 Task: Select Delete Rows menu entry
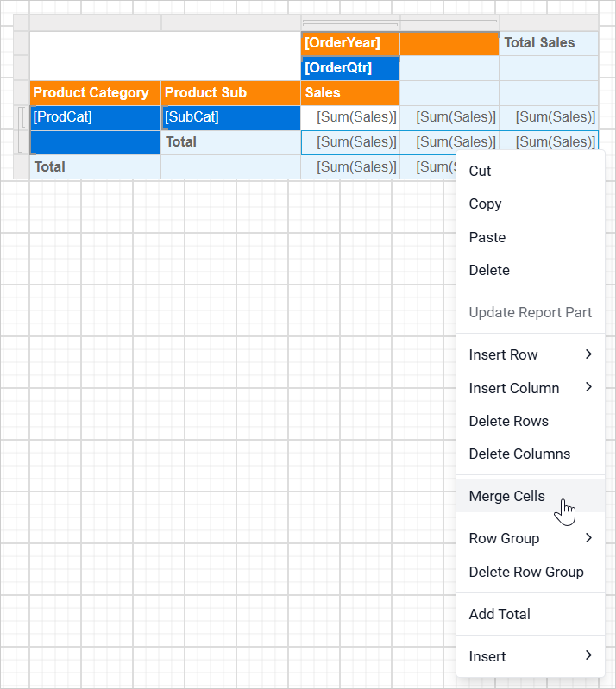coord(531,421)
